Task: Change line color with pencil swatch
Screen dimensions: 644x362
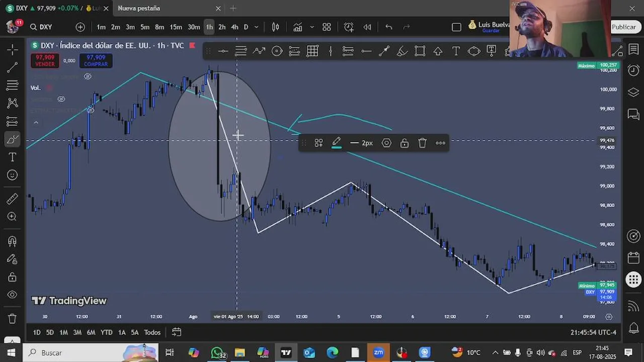Action: tap(337, 143)
